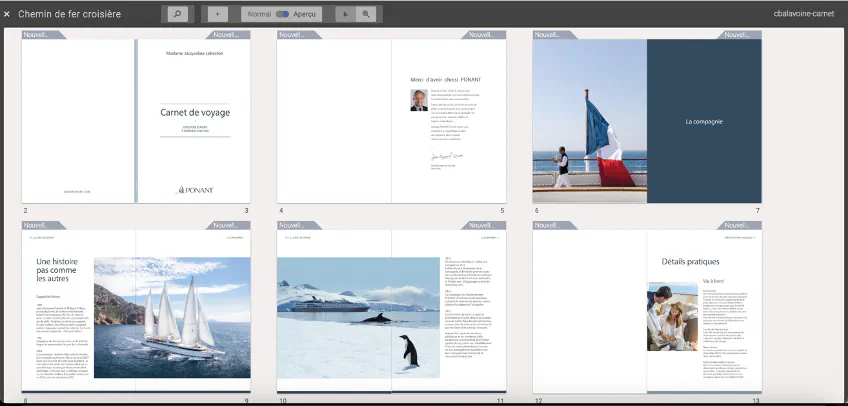This screenshot has height=406, width=848.
Task: Click the plus add button
Action: tap(218, 14)
